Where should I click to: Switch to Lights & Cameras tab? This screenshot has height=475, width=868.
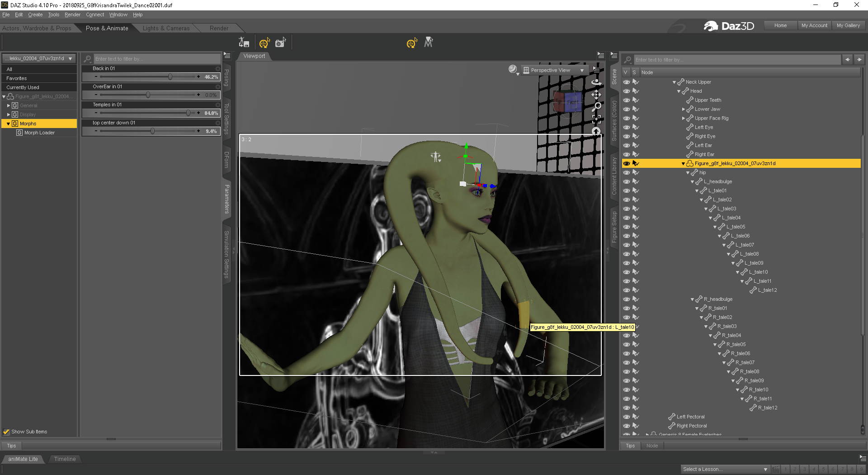166,28
